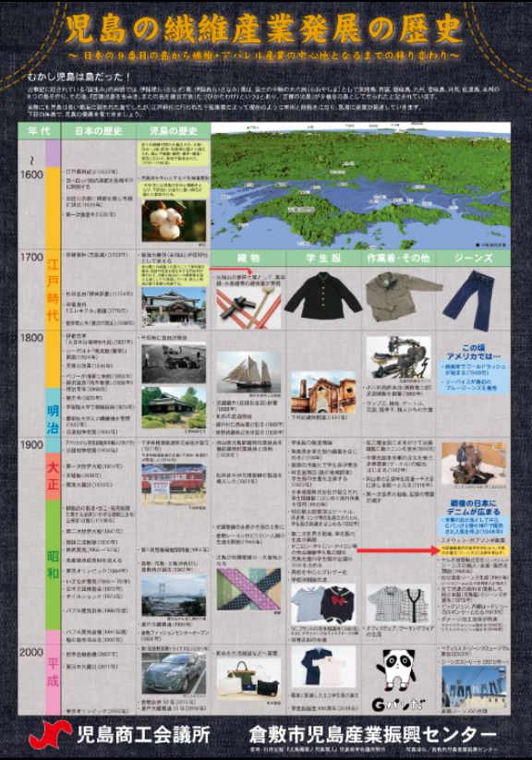Click the 倉敷市児島産業振興センター text
Viewport: 532px width, 760px height.
coord(373,735)
